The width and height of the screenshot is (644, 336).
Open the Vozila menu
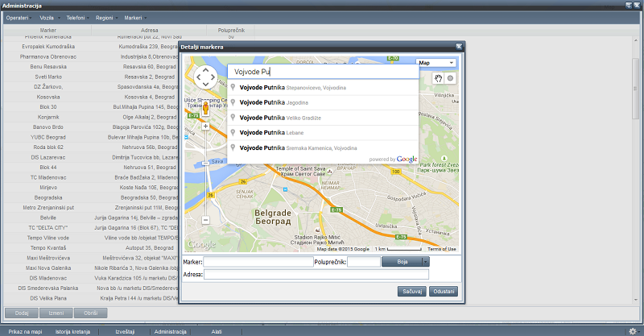pyautogui.click(x=49, y=18)
